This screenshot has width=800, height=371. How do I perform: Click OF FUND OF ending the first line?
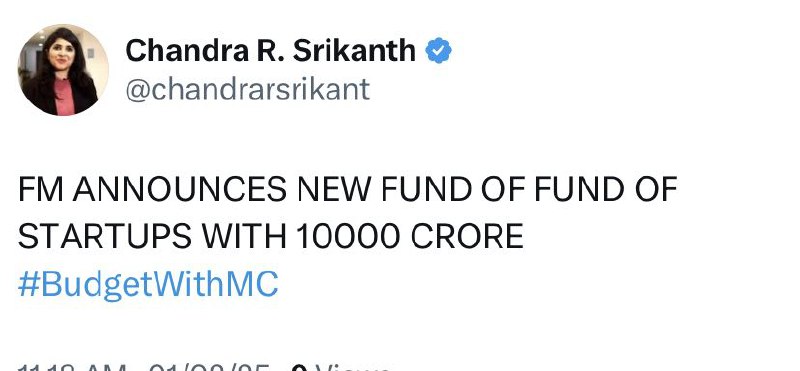click(x=579, y=189)
